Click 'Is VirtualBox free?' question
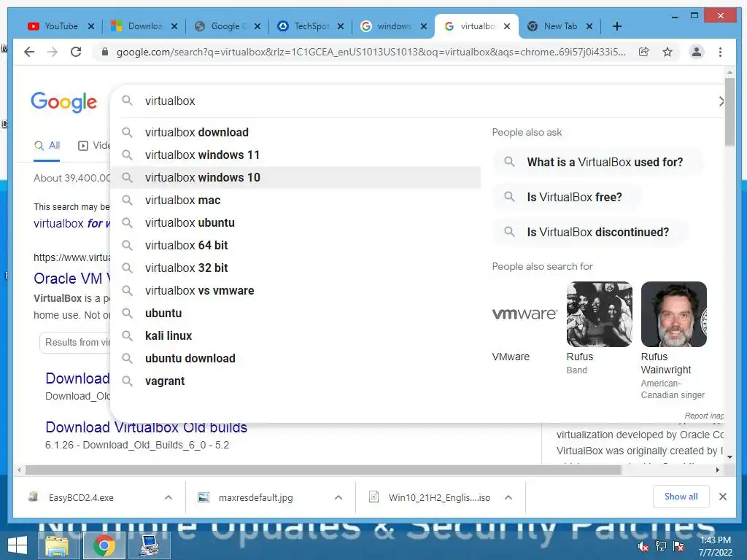The image size is (747, 560). tap(568, 197)
